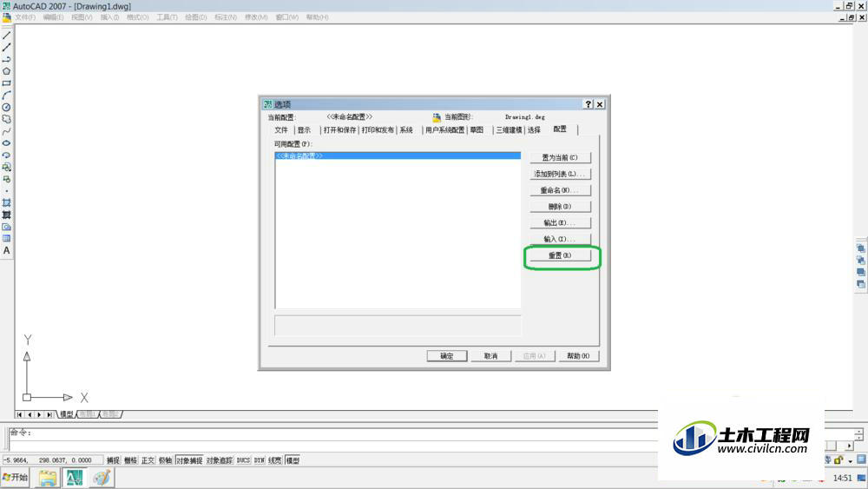Click the 添加到列表(L)... button
The height and width of the screenshot is (489, 868).
click(560, 174)
